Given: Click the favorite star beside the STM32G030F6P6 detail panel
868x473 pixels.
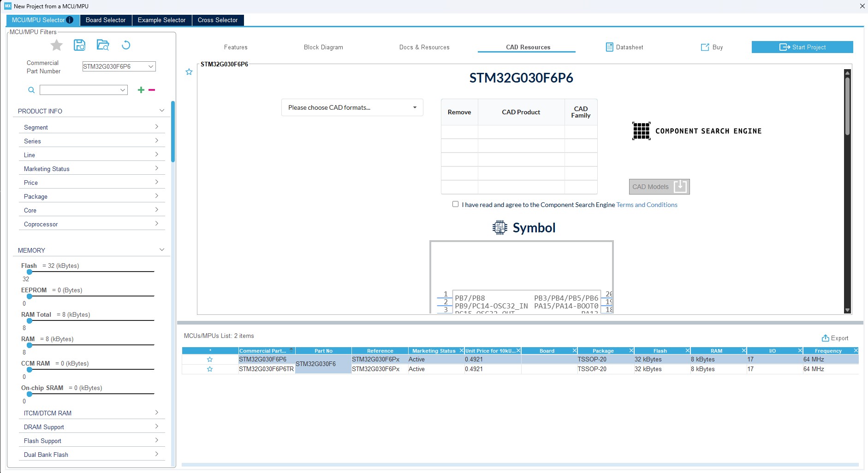Looking at the screenshot, I should (x=189, y=72).
